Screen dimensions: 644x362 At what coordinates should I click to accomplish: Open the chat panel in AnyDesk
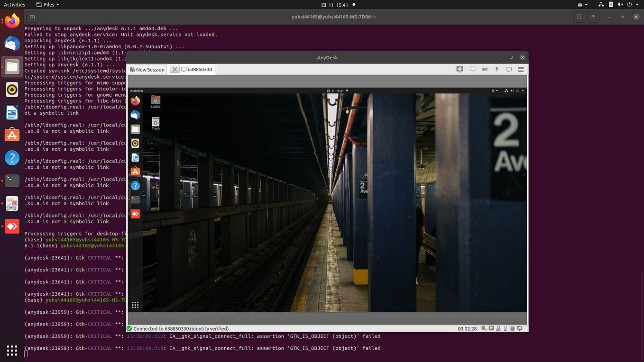[x=472, y=69]
